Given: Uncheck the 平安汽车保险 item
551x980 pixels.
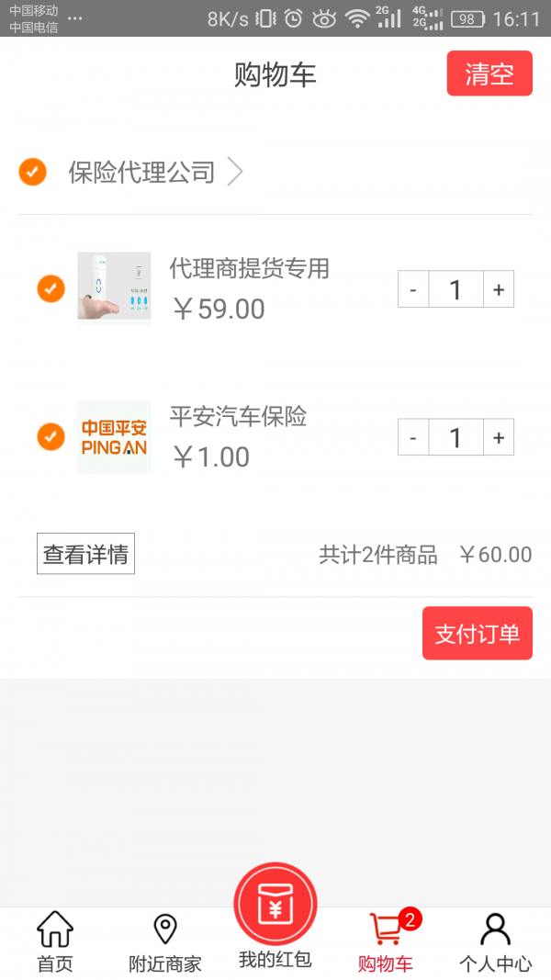Looking at the screenshot, I should [51, 436].
